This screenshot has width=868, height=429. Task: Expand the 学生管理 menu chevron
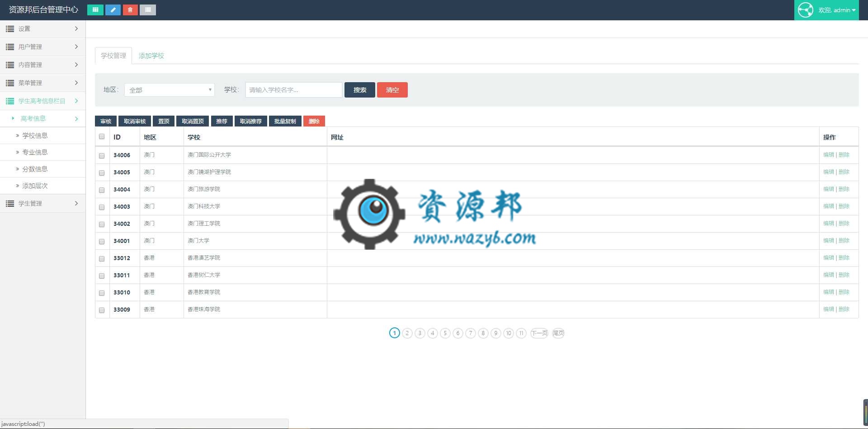pos(76,204)
